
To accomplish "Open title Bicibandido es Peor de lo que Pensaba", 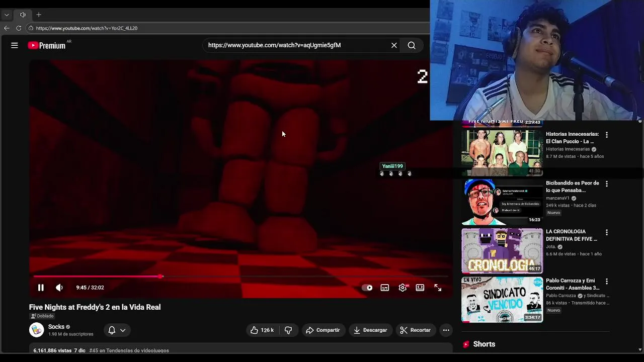I will 573,187.
